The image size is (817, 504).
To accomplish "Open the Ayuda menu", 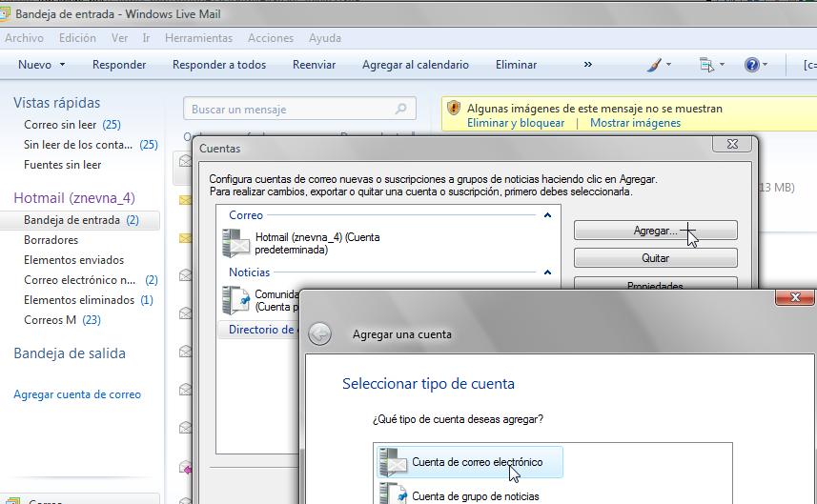I will tap(325, 38).
